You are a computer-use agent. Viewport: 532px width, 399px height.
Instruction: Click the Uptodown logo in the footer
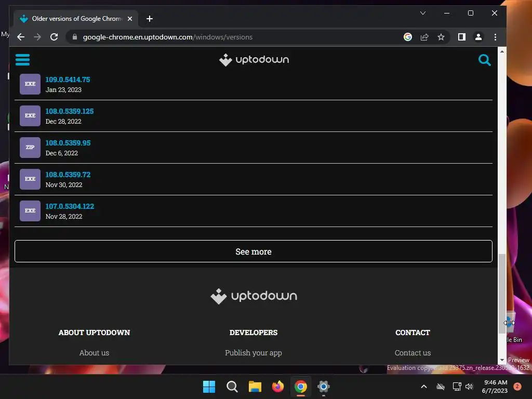pyautogui.click(x=254, y=296)
